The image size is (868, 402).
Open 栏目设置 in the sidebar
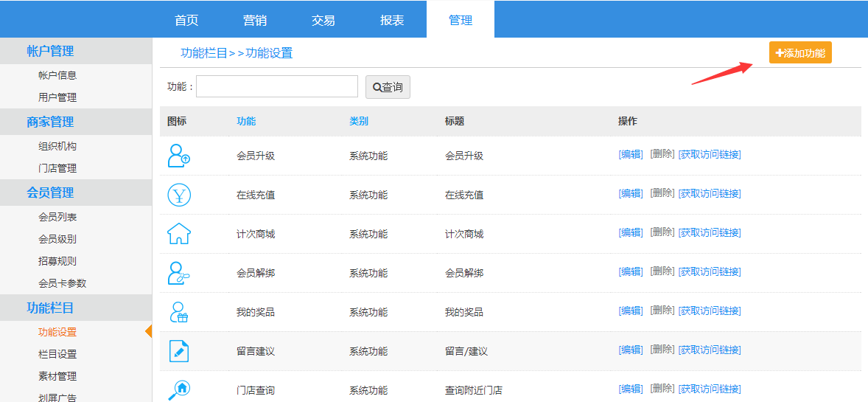[57, 354]
